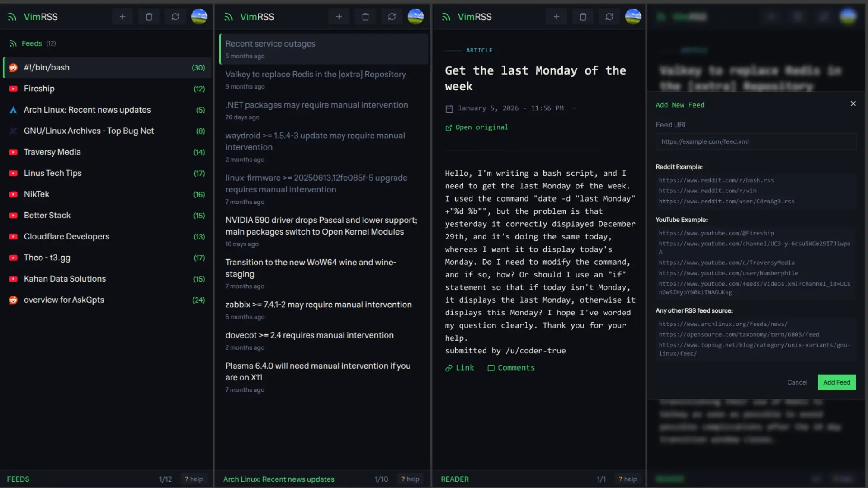
Task: Close the Add New Feed dialog
Action: [x=853, y=103]
